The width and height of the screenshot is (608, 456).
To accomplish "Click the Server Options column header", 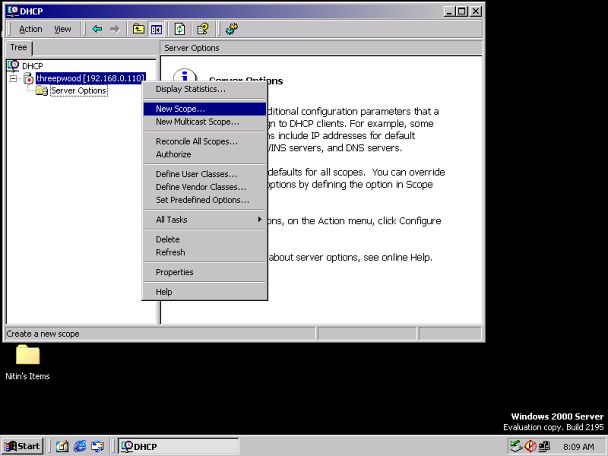I will (x=321, y=48).
